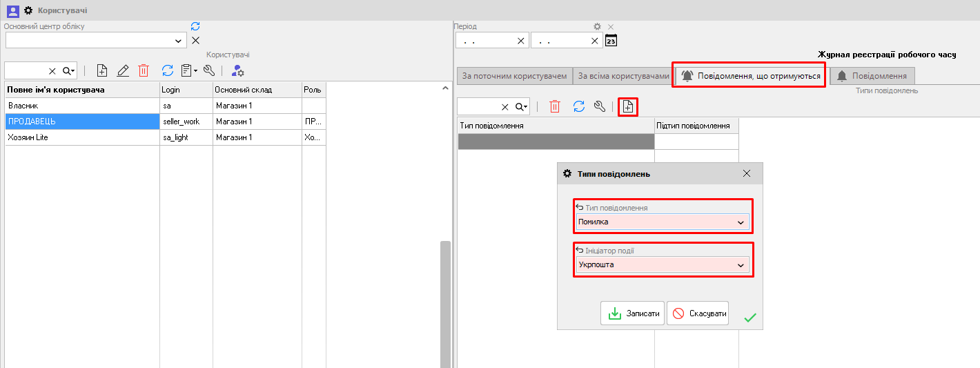Refresh the notification types list

(579, 106)
